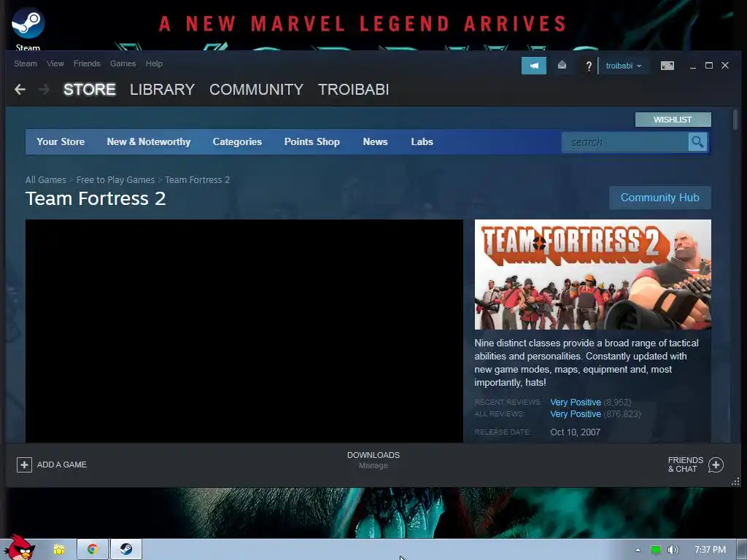Click the black video player area
Screen dimensions: 747x560
(x=244, y=331)
